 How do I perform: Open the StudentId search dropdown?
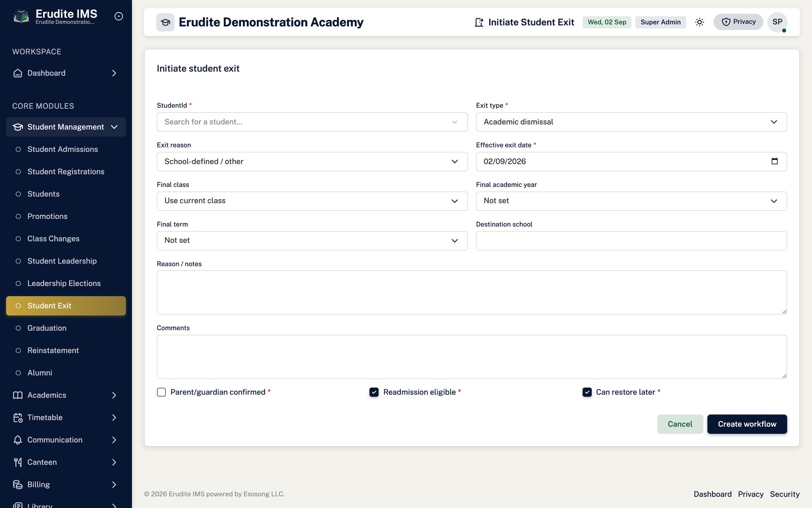(x=312, y=122)
